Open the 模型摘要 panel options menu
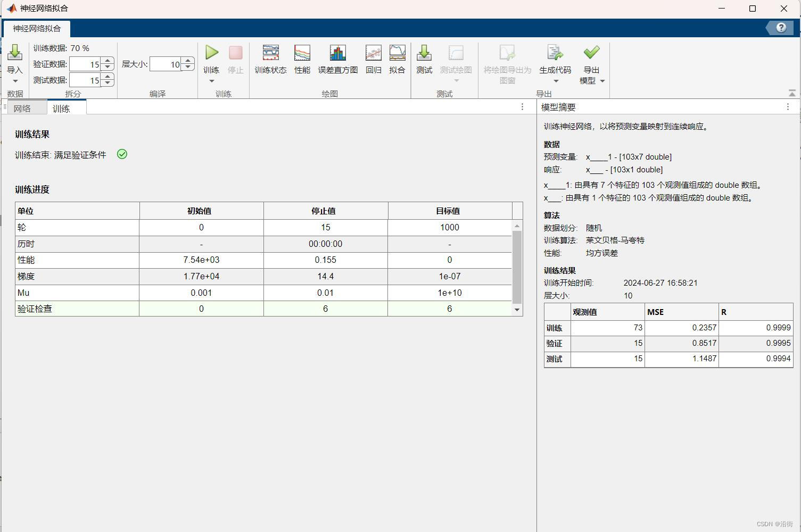 (x=788, y=107)
